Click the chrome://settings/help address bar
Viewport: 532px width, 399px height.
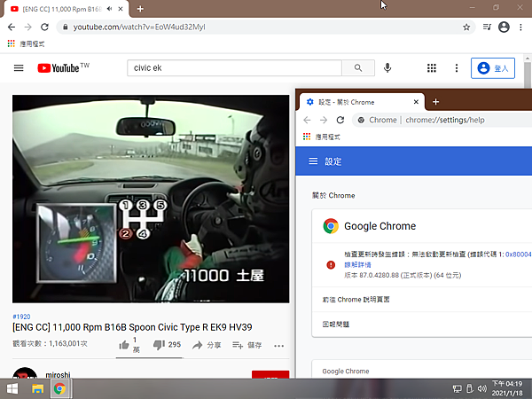(x=442, y=120)
